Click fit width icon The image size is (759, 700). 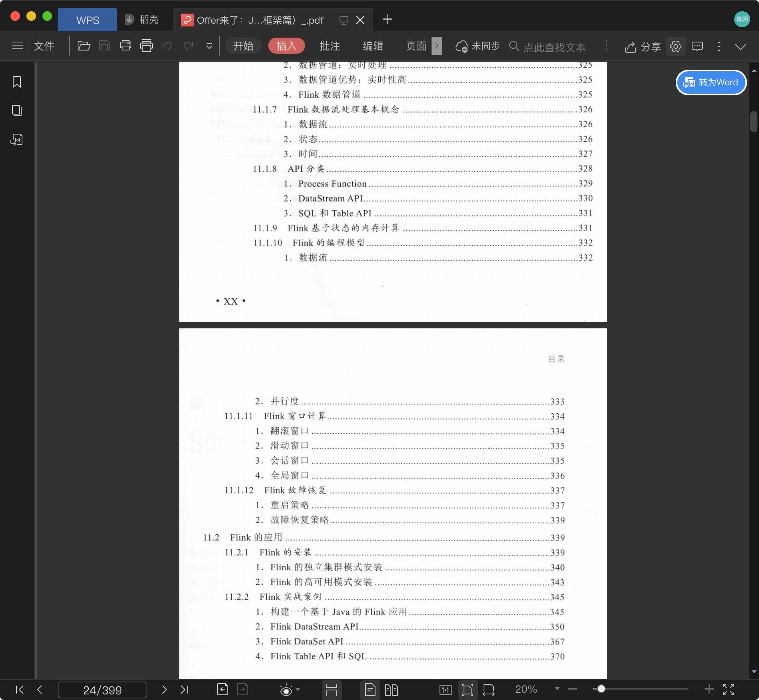click(489, 690)
